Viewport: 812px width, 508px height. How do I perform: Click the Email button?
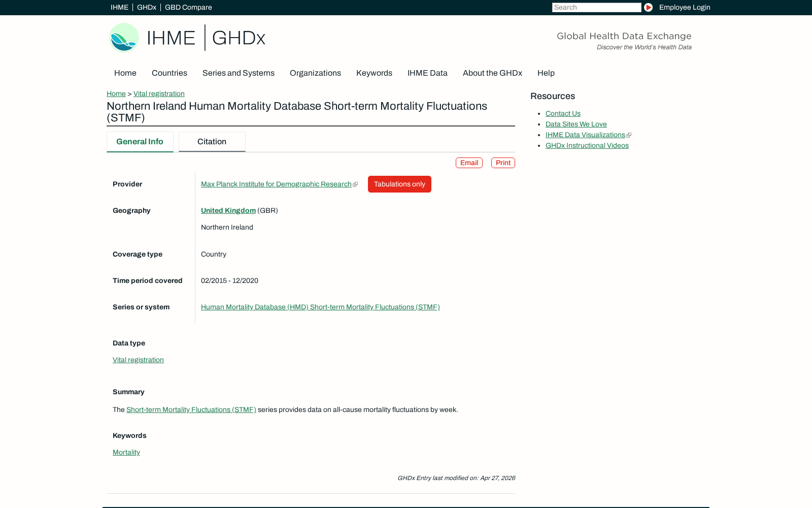coord(469,163)
